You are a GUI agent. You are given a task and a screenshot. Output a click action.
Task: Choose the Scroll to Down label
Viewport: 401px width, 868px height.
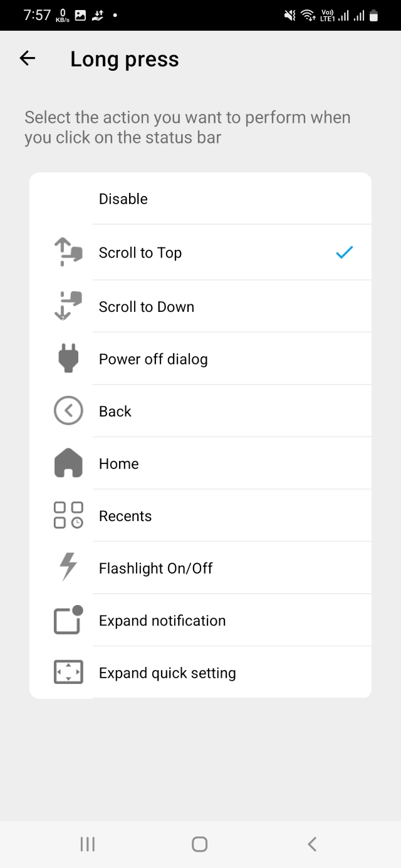pyautogui.click(x=147, y=307)
